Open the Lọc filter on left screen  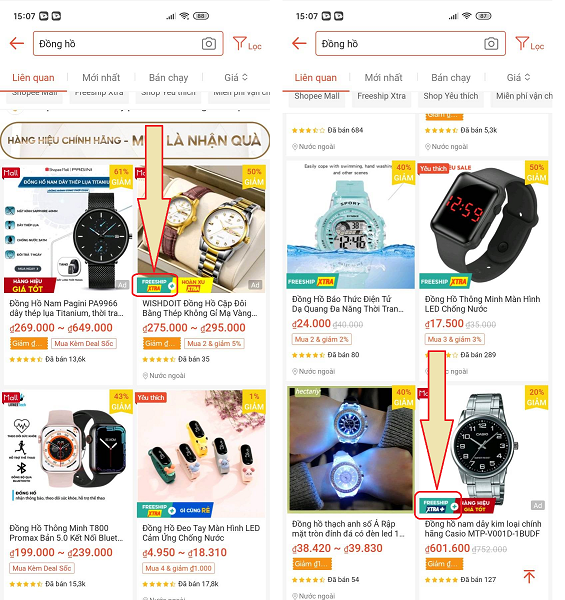point(247,44)
